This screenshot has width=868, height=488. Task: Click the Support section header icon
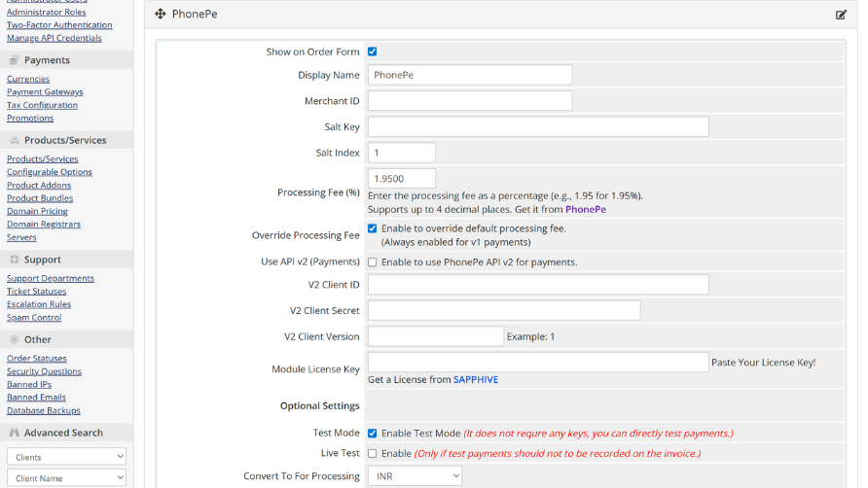14,260
